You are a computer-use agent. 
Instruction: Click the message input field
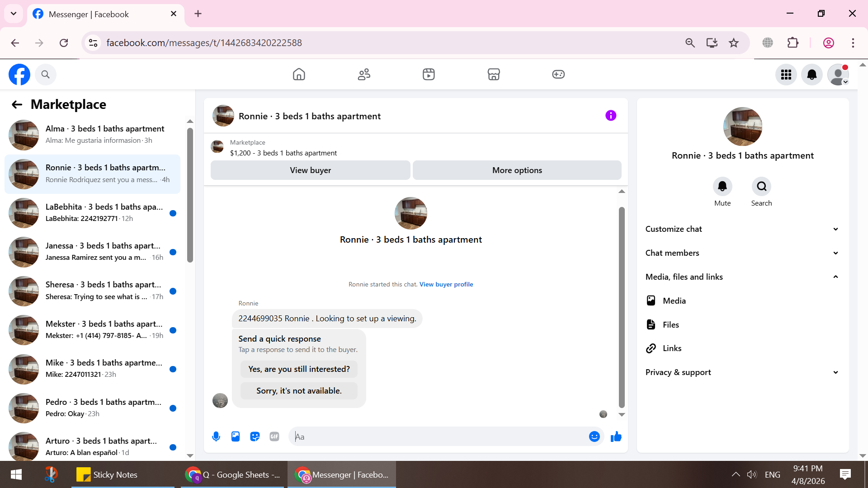pyautogui.click(x=439, y=436)
